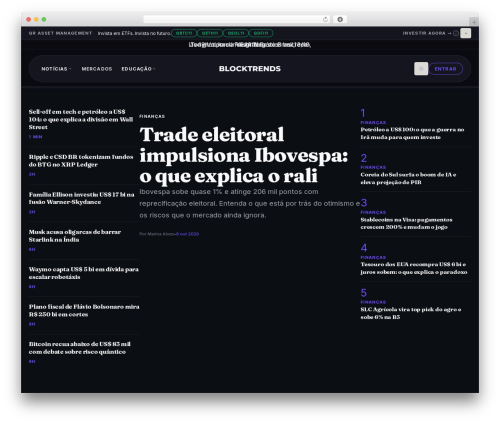Click the 'Ibovespa sobe quase 1%' summary text
This screenshot has height=423, width=500.
249,203
